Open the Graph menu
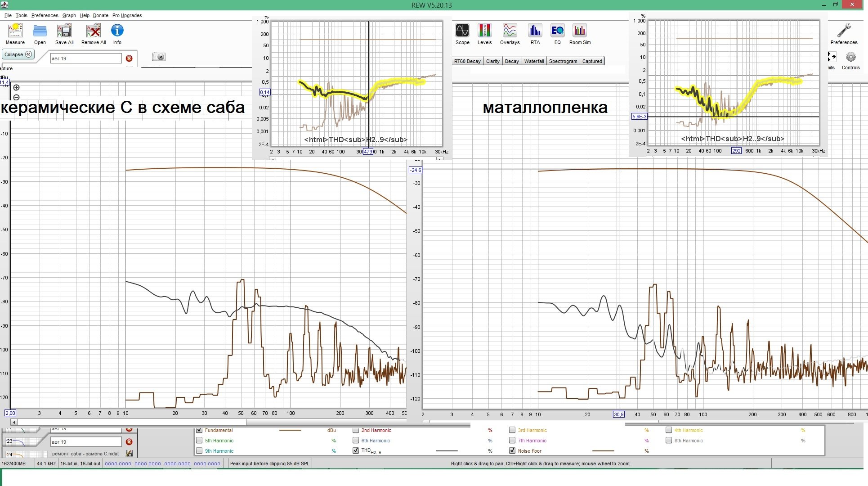This screenshot has width=868, height=486. 69,15
